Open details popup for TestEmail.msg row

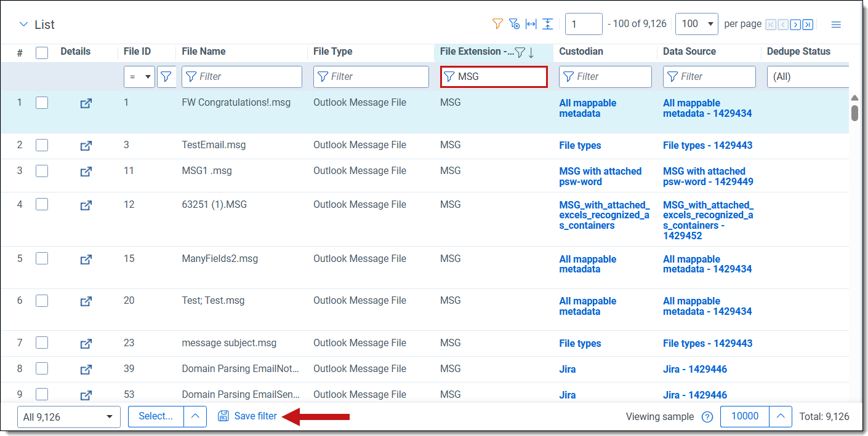86,146
